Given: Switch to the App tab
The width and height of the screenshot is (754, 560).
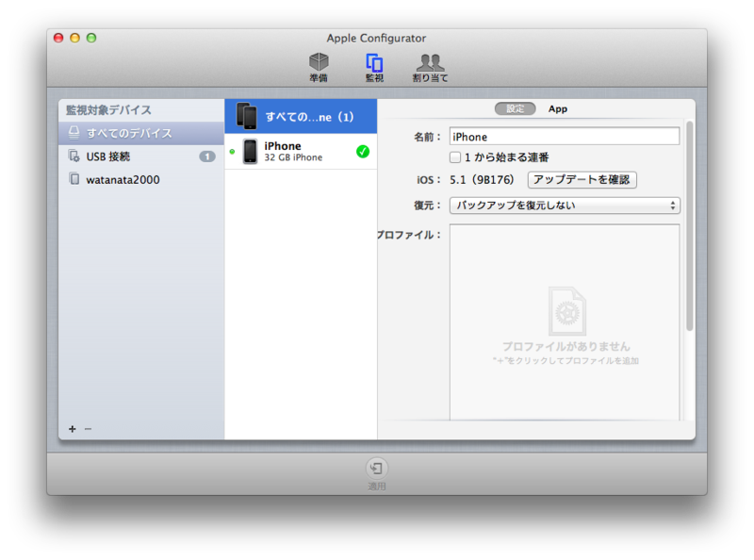Looking at the screenshot, I should tap(558, 108).
